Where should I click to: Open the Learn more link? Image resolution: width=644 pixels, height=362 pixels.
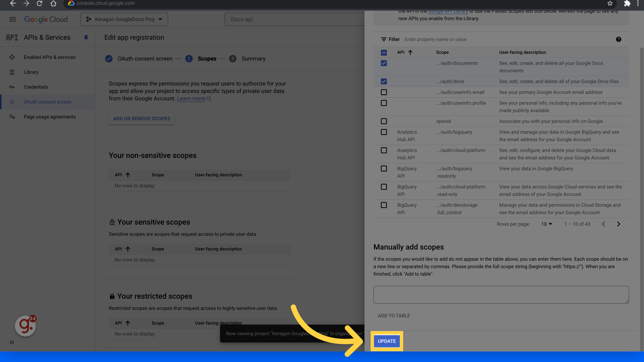(x=194, y=99)
